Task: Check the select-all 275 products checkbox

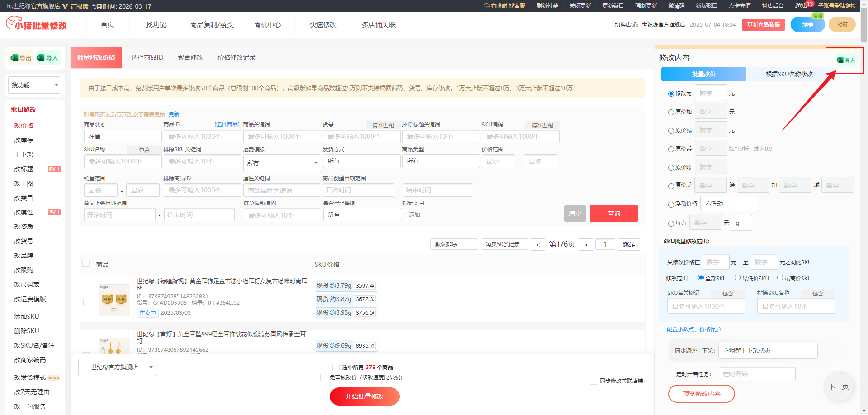Action: click(336, 368)
